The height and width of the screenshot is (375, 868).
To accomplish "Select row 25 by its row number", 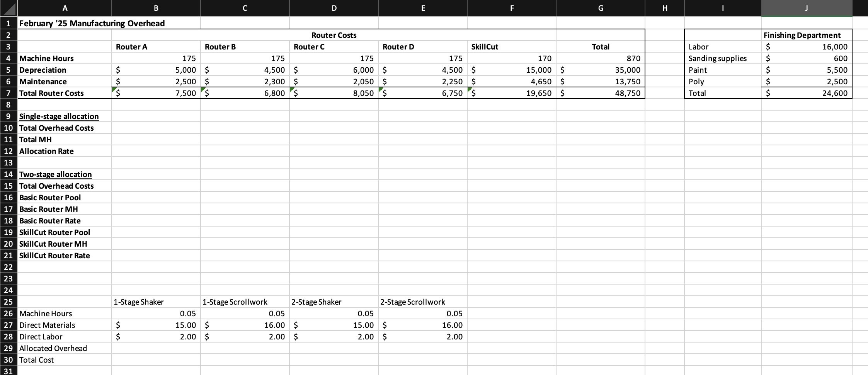I will (9, 302).
